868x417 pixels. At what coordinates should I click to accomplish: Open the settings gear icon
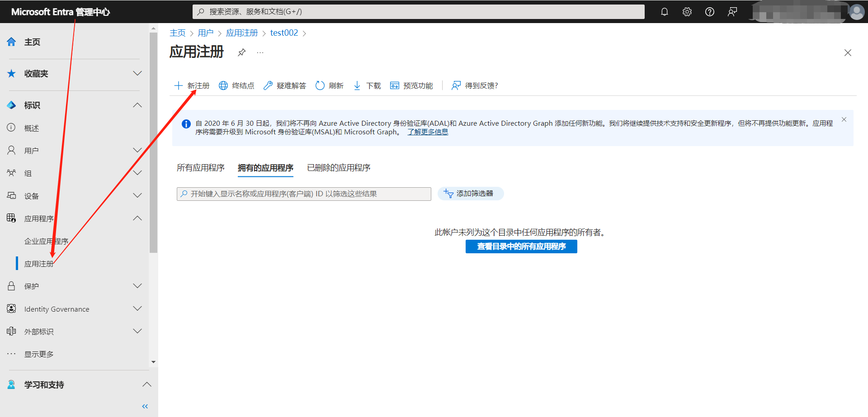click(x=687, y=12)
